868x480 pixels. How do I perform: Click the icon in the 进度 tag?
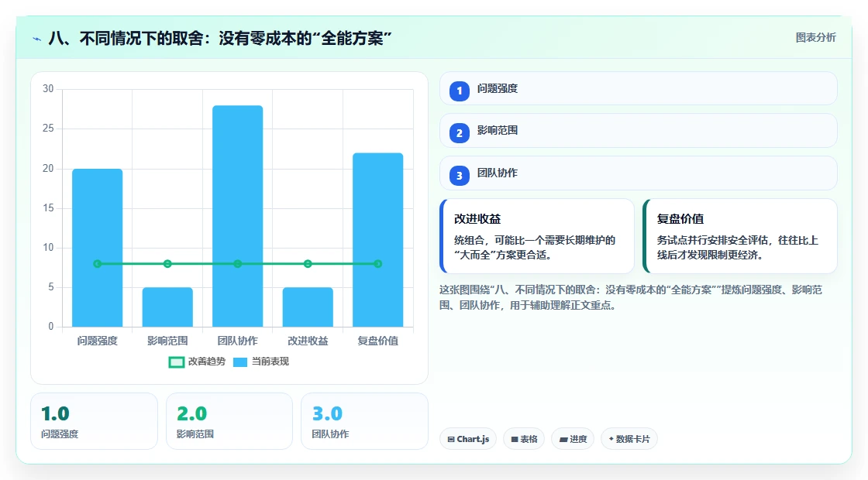(x=563, y=439)
